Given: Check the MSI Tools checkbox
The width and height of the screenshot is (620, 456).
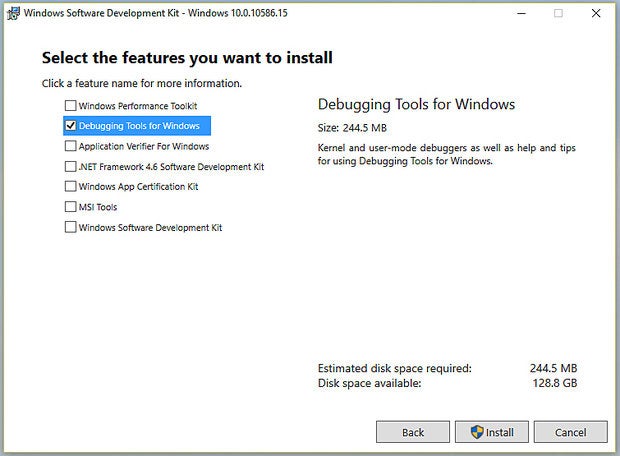Looking at the screenshot, I should coord(70,207).
